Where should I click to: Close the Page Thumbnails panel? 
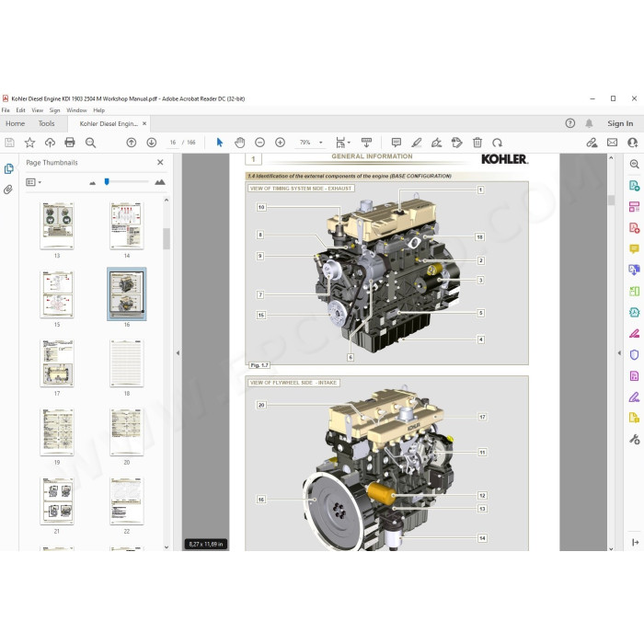click(x=160, y=162)
